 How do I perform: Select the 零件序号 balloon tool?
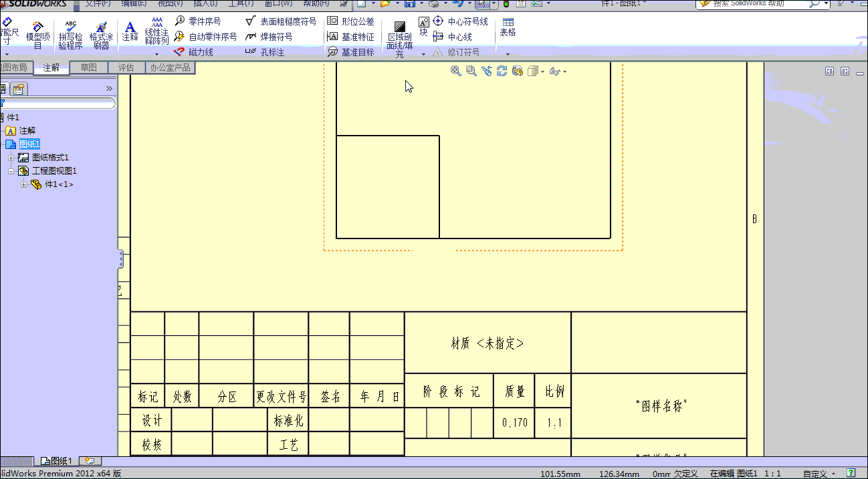pos(203,21)
